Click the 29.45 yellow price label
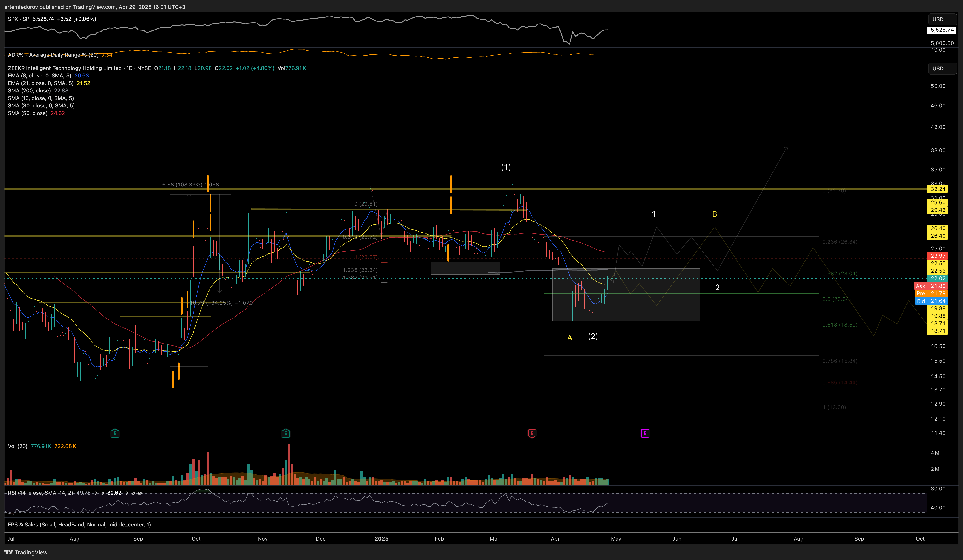This screenshot has height=560, width=963. tap(937, 210)
